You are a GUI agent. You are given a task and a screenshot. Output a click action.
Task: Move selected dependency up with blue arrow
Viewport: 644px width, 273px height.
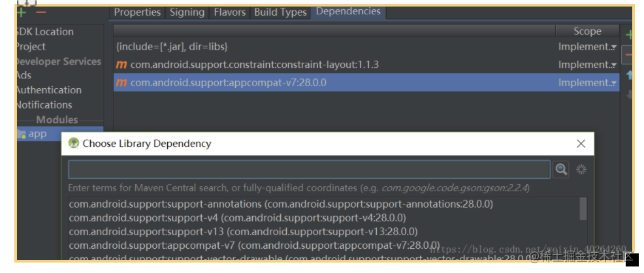click(628, 74)
